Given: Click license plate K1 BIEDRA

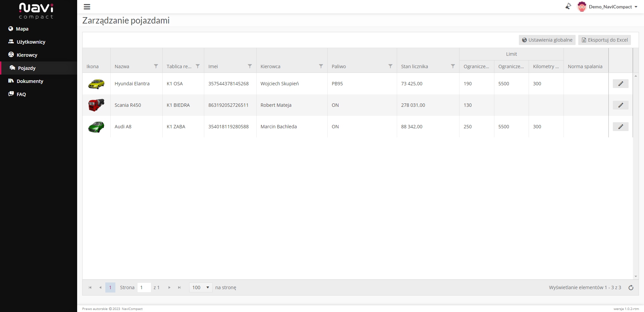Looking at the screenshot, I should (x=178, y=105).
